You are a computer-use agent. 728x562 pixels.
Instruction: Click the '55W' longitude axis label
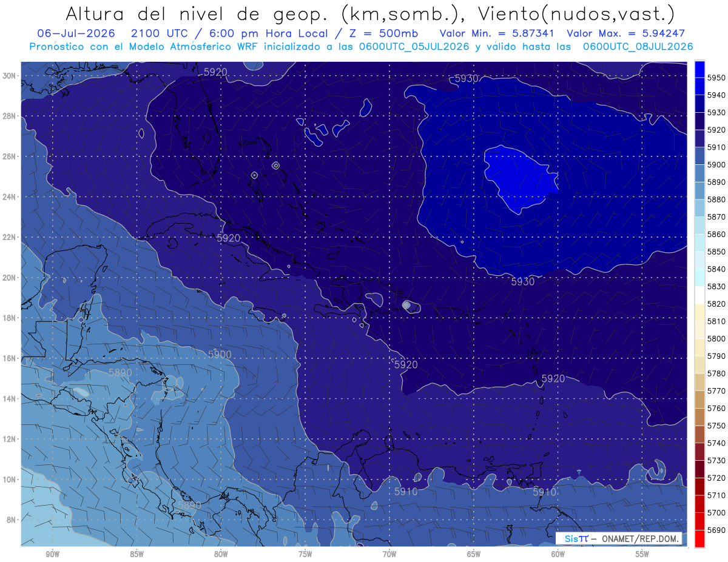pyautogui.click(x=642, y=554)
